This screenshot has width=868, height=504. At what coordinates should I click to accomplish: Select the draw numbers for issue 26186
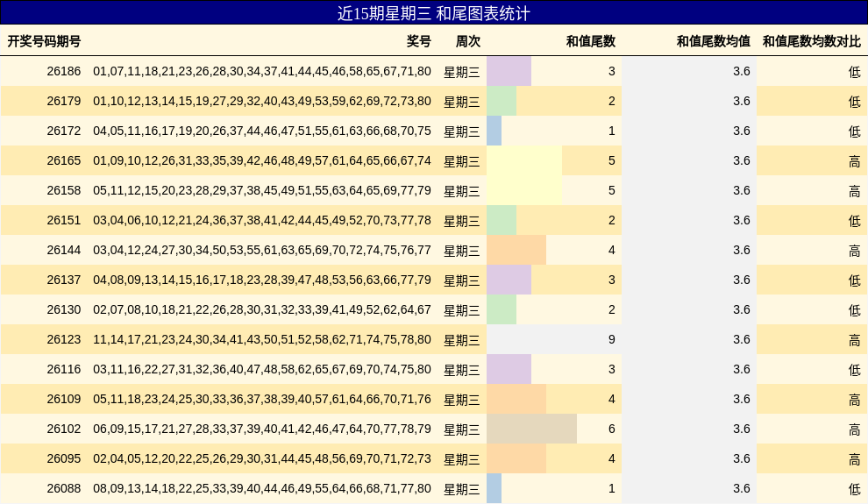click(262, 71)
